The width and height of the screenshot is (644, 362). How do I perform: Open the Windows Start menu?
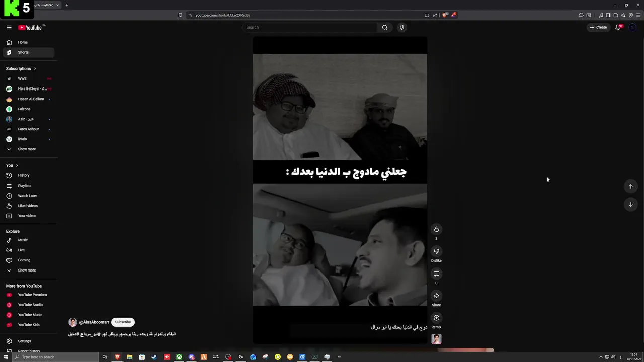6,357
